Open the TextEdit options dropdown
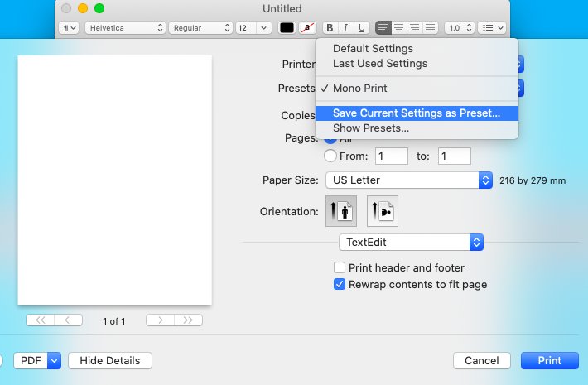Viewport: 588px width, 385px height. [x=411, y=242]
